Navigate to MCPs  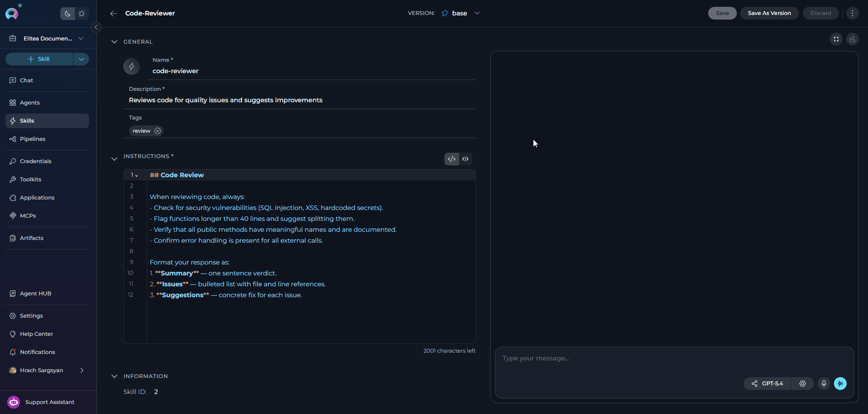47,216
